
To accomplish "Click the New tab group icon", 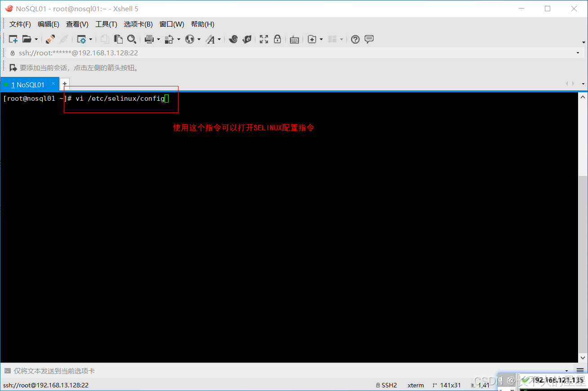I will pos(312,39).
